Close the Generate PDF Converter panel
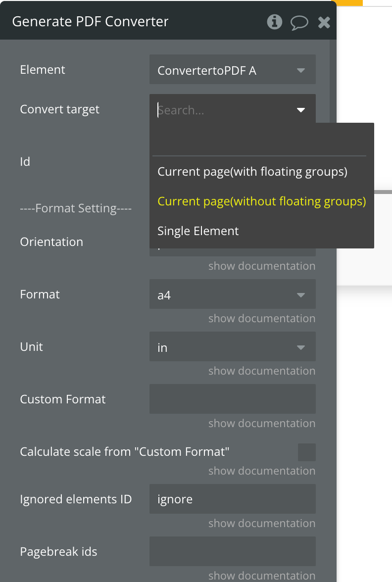 (x=324, y=23)
